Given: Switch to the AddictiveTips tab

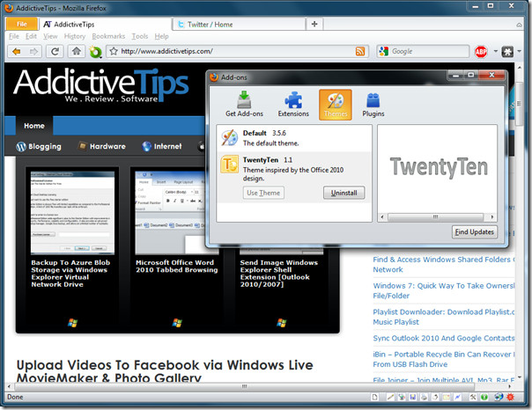Looking at the screenshot, I should click(x=105, y=25).
